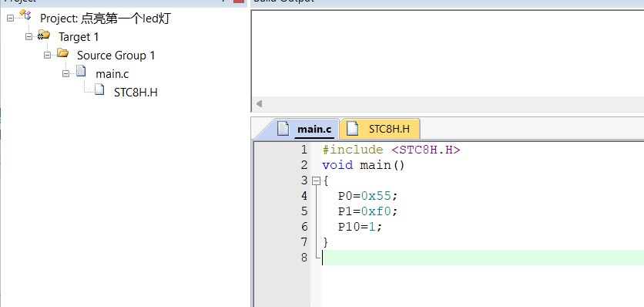Click the main.c file icon in tree
Image resolution: width=644 pixels, height=307 pixels.
81,72
